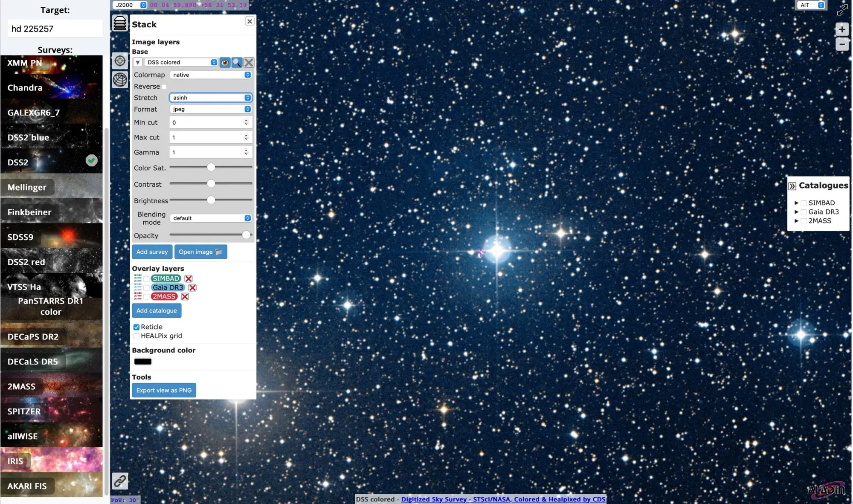The height and width of the screenshot is (504, 853).
Task: Zoom in with the plus icon
Action: coord(841,29)
